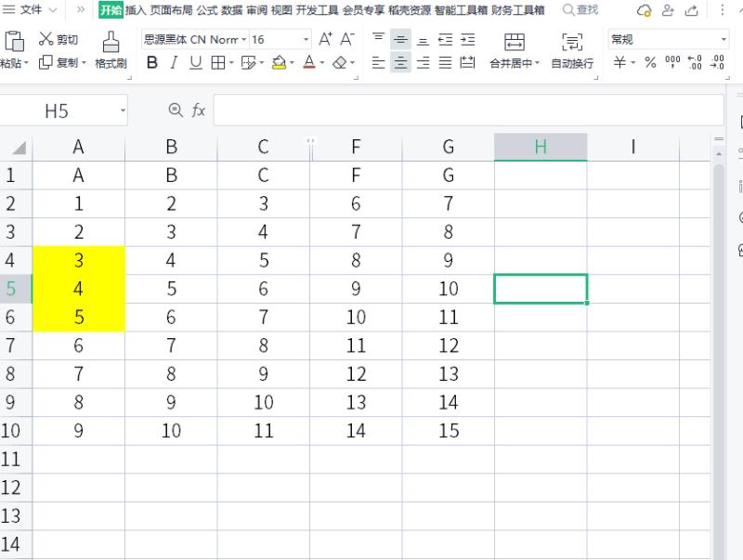
Task: Switch to the 页面布局 tab
Action: click(x=171, y=10)
